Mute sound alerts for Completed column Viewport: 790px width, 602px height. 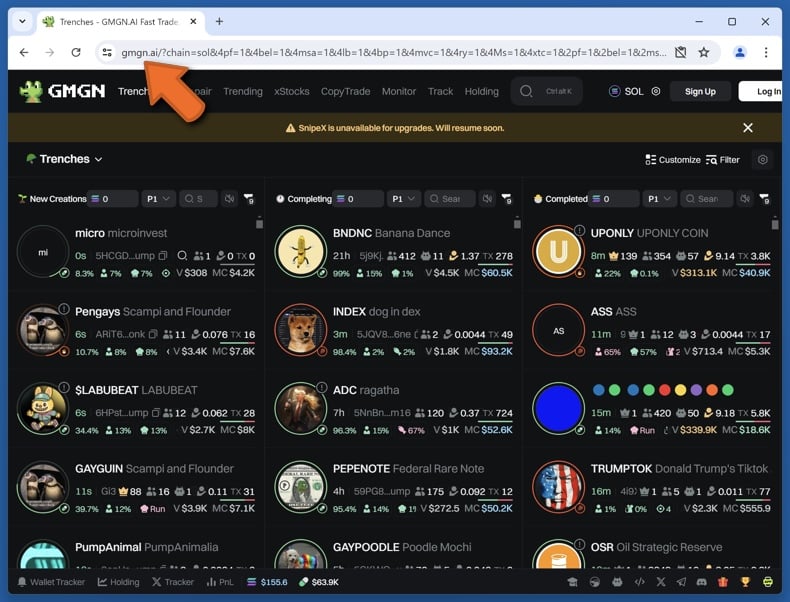[x=745, y=198]
